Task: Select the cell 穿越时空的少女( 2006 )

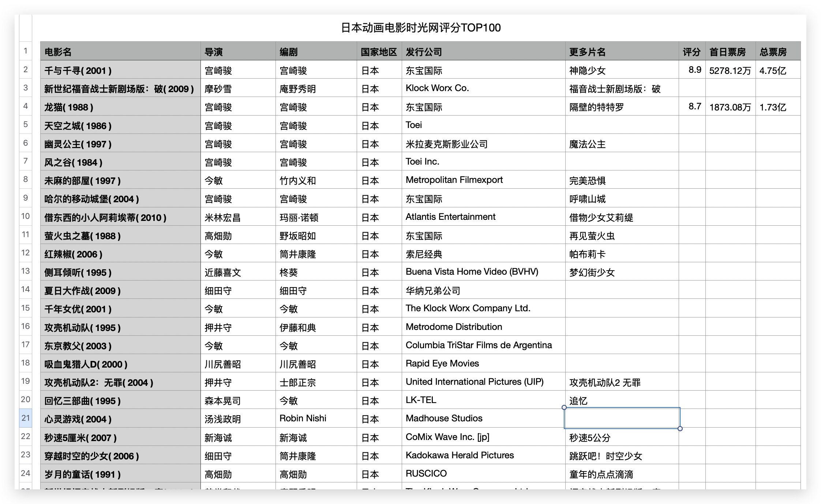Action: [x=120, y=455]
